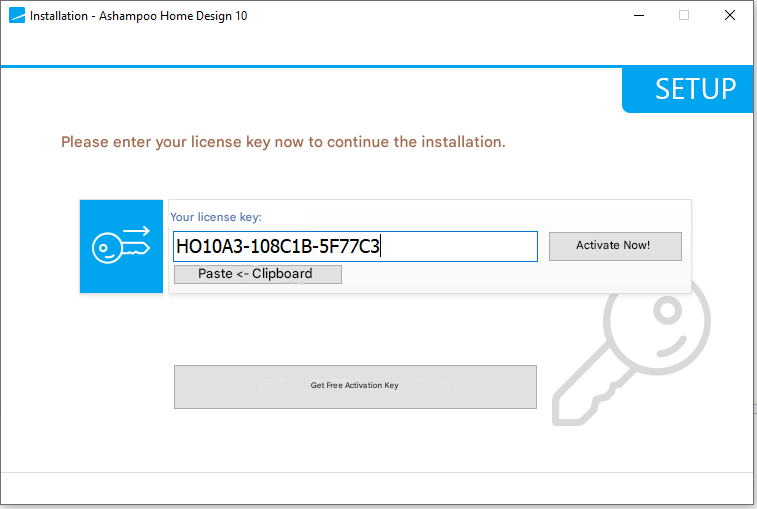Click 'Please enter your license key' prompt text
Image resolution: width=757 pixels, height=509 pixels.
[x=283, y=142]
